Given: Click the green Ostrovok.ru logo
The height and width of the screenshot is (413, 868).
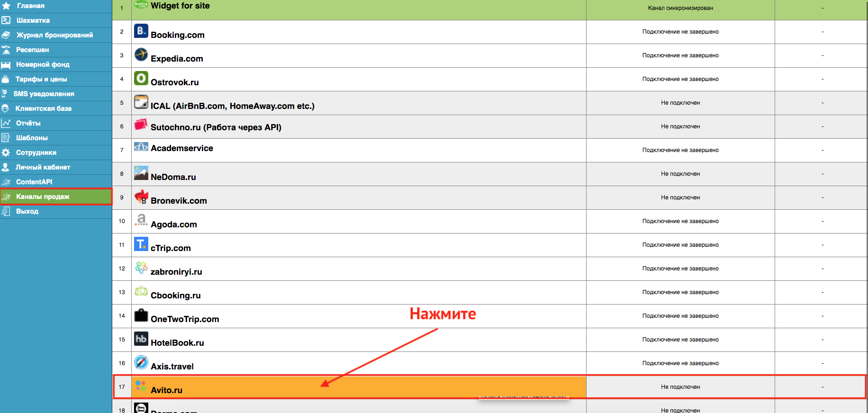Looking at the screenshot, I should point(141,78).
